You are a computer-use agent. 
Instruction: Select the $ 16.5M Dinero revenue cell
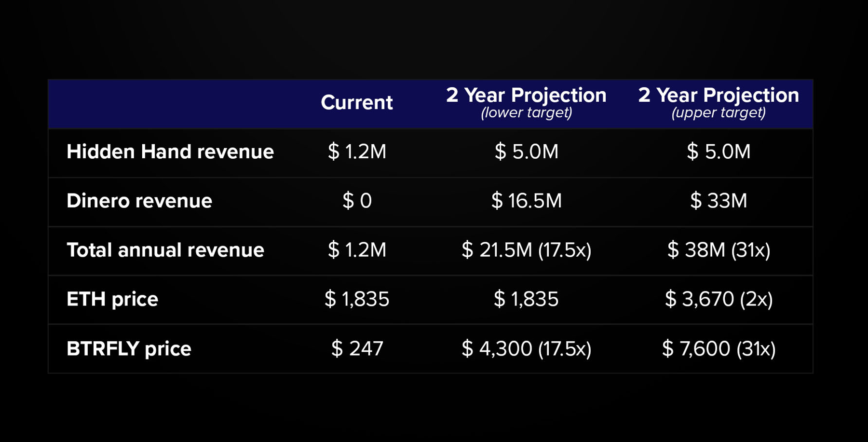pyautogui.click(x=526, y=201)
